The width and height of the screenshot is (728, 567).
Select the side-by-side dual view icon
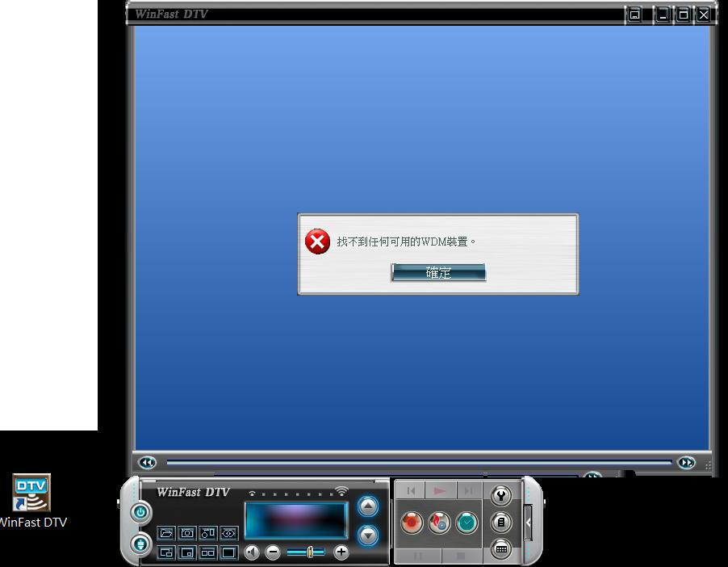coord(207,552)
